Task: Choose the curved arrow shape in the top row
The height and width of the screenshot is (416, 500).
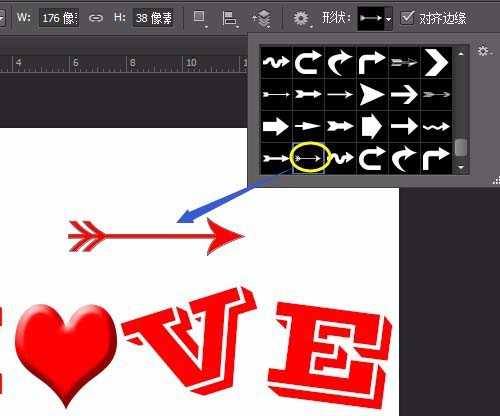Action: 340,62
